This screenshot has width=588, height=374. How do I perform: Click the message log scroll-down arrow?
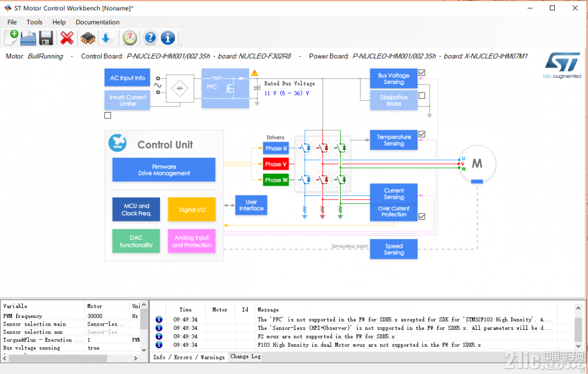[578, 346]
